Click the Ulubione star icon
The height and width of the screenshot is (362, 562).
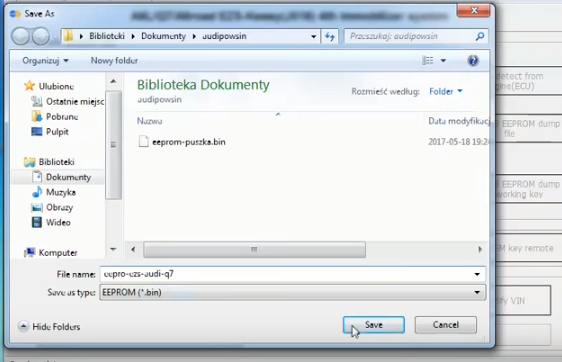(29, 86)
